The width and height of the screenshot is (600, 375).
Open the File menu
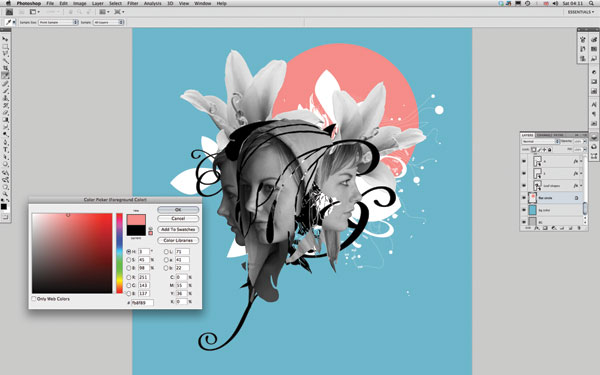point(50,3)
